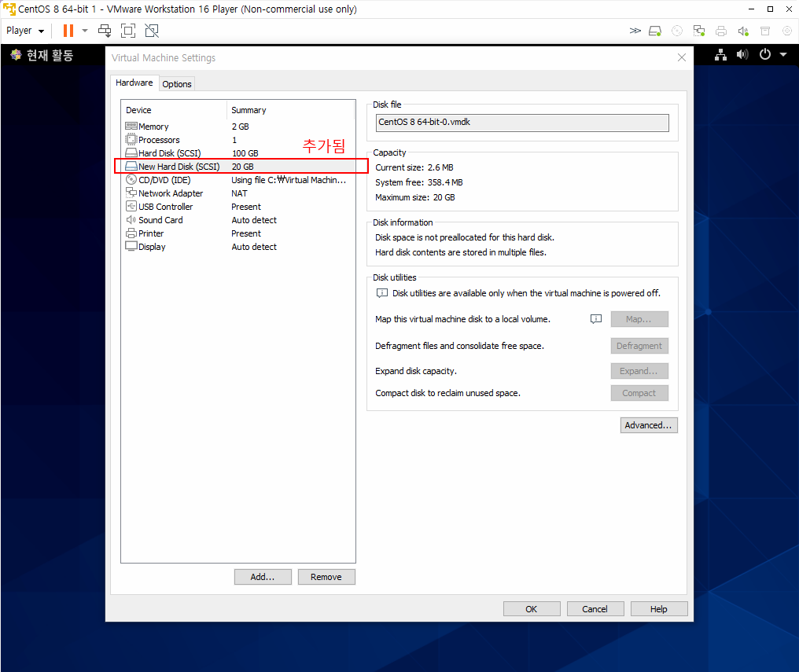Switch to the Options tab
Image resolution: width=799 pixels, height=672 pixels.
tap(177, 84)
